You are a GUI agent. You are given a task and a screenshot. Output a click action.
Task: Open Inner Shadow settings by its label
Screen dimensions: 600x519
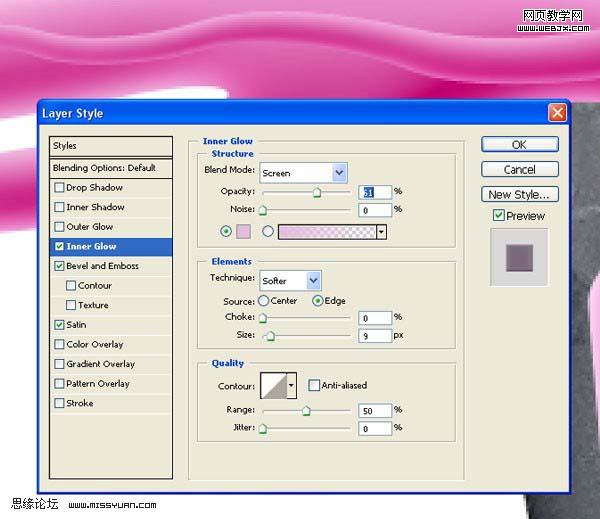click(x=95, y=207)
